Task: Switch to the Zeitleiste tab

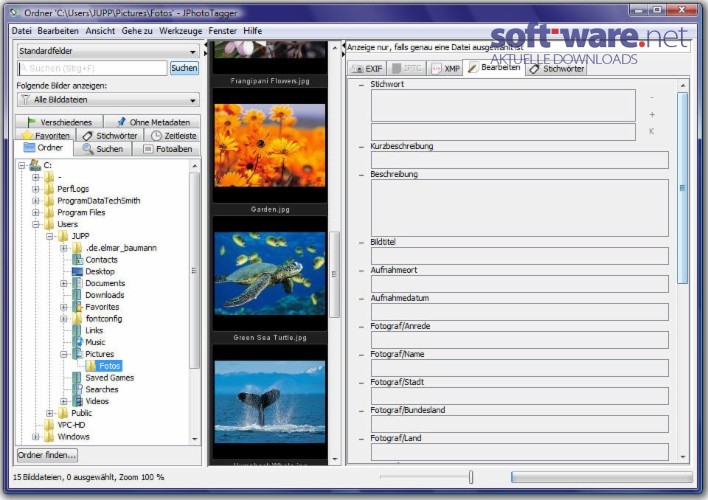Action: (x=173, y=136)
